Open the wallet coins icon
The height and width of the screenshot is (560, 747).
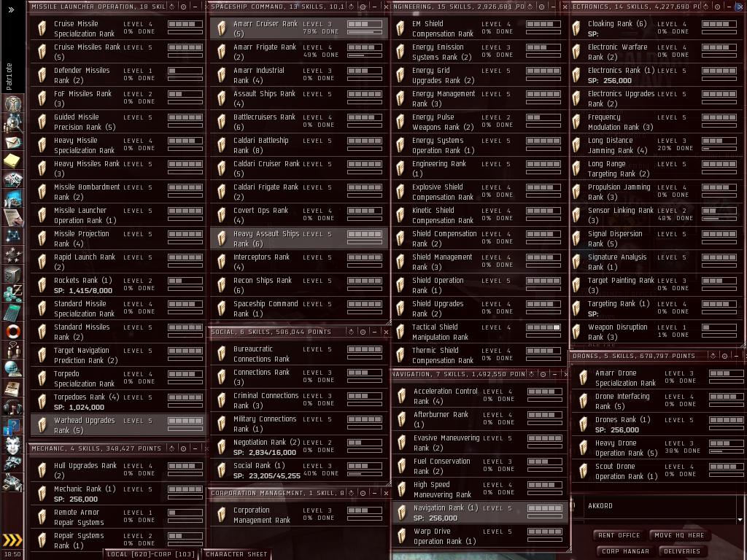click(x=13, y=292)
